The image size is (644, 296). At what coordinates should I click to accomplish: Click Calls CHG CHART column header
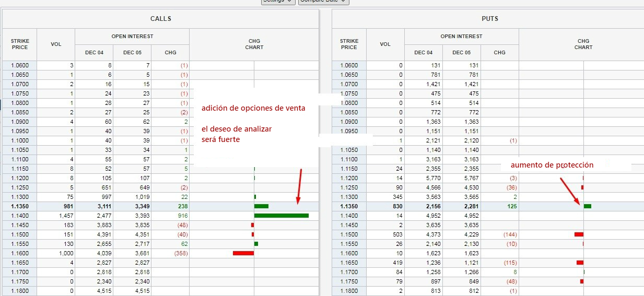coord(254,44)
